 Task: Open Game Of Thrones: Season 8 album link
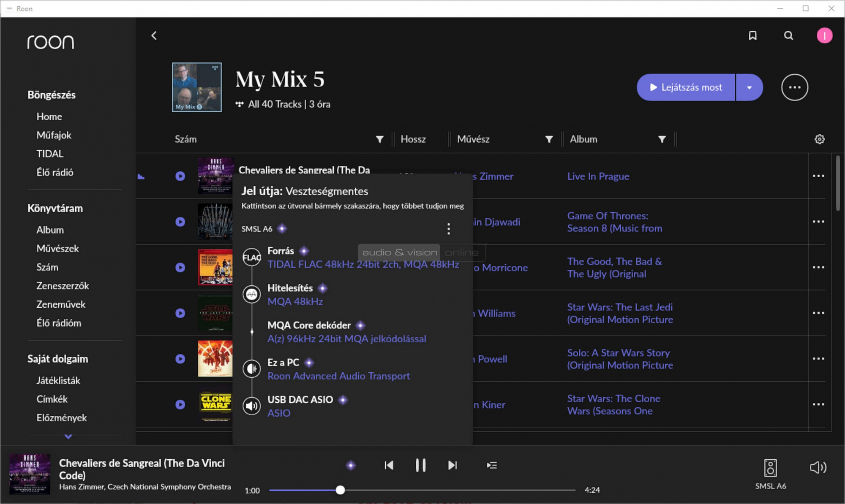(614, 222)
